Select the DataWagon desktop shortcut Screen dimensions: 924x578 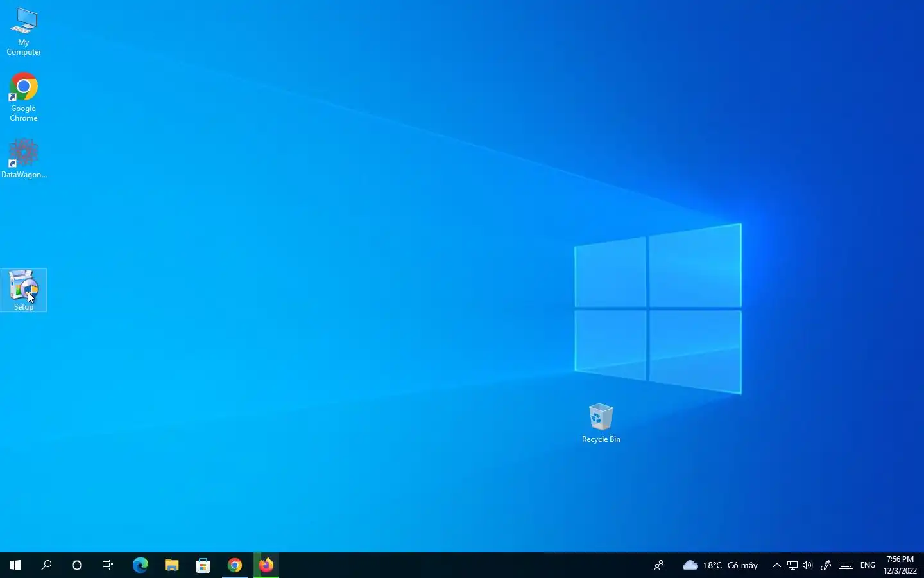click(24, 158)
